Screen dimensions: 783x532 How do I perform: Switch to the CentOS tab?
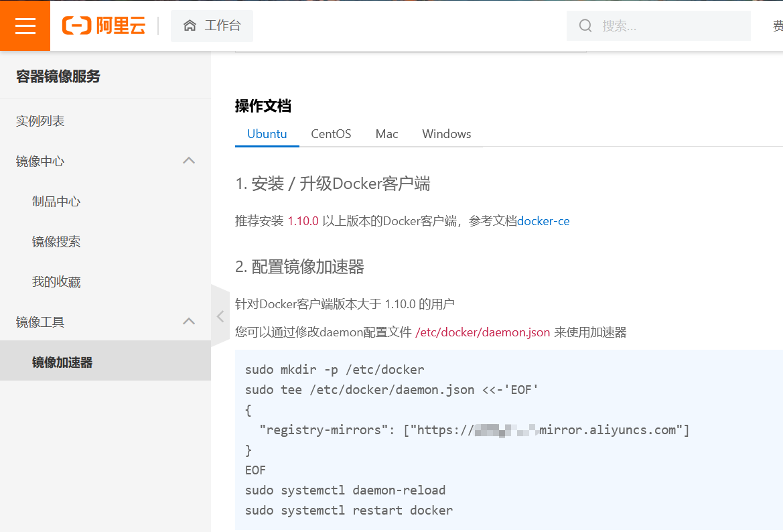coord(331,134)
